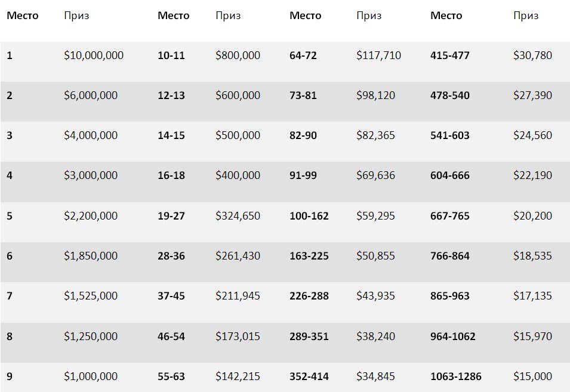Click place range 289-351 cell
Viewport: 570px width, 392px height.
click(x=309, y=337)
